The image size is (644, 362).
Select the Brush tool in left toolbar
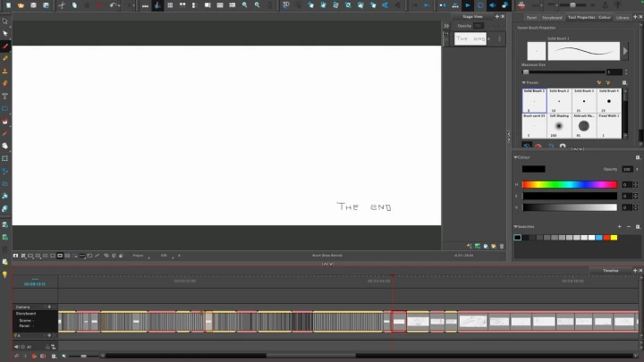click(5, 46)
